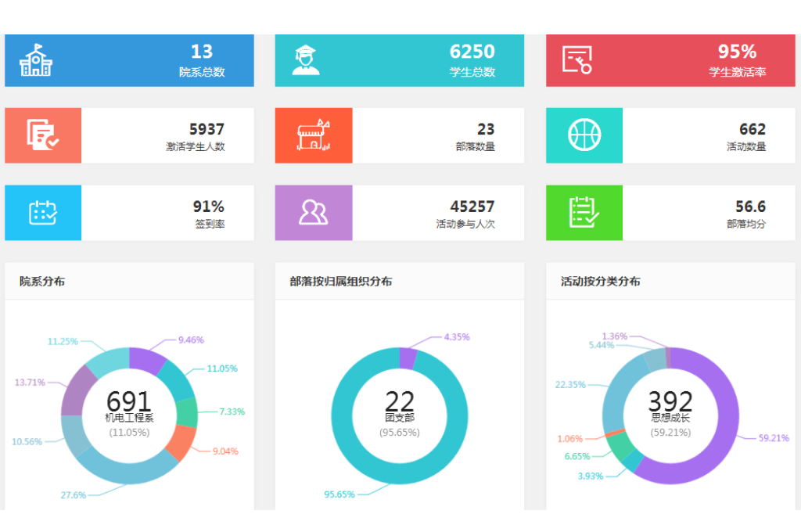
Task: Click the 95.65% label under 部落 donut
Action: point(339,494)
